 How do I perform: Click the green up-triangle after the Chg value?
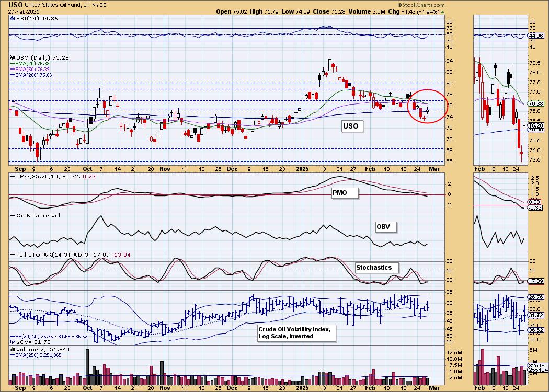(442, 11)
